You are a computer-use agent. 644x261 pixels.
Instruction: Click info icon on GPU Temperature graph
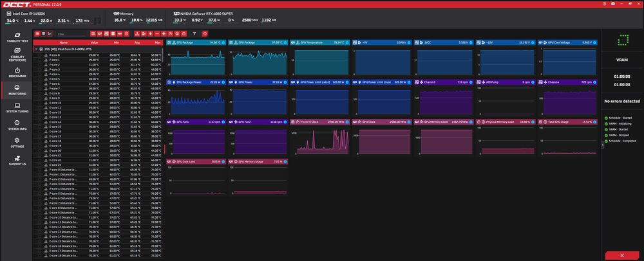coord(347,42)
